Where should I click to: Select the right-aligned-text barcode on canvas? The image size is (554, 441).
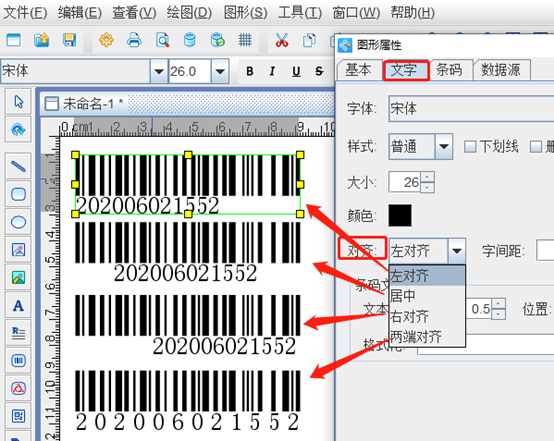(x=188, y=325)
